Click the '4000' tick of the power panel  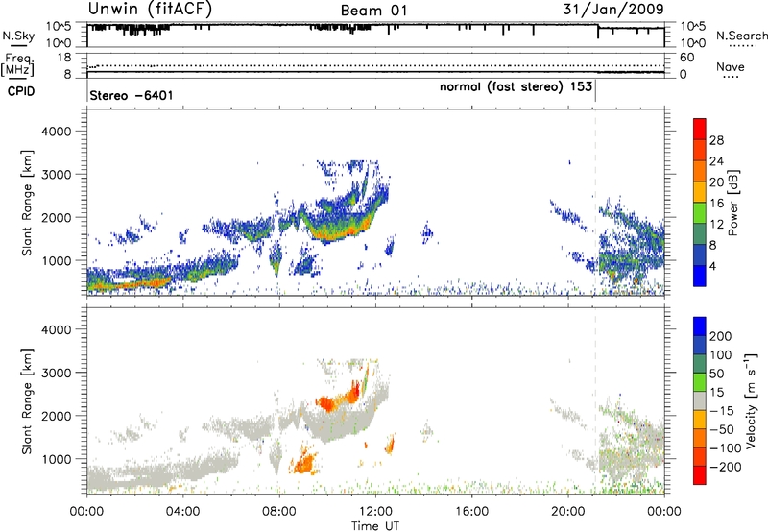[x=56, y=132]
